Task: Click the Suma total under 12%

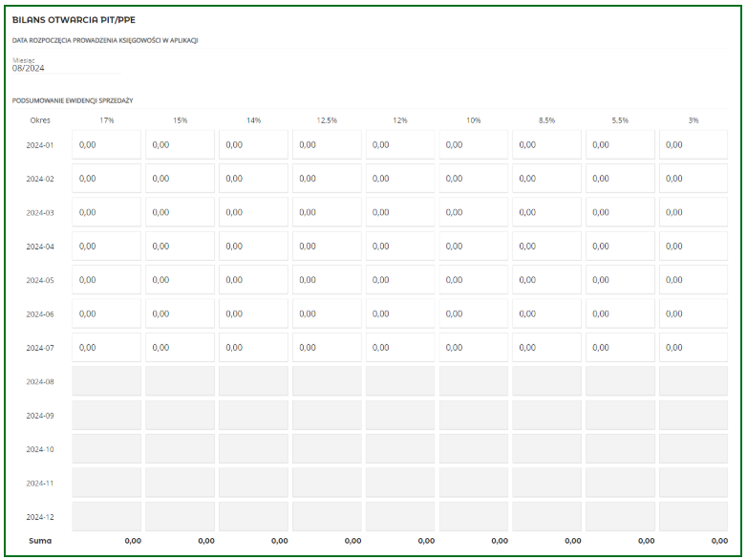Action: tap(426, 541)
